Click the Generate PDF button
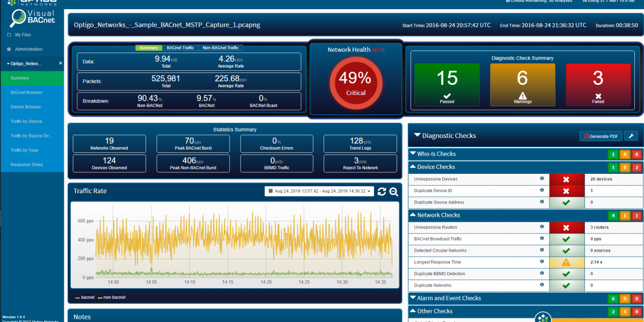 point(600,136)
